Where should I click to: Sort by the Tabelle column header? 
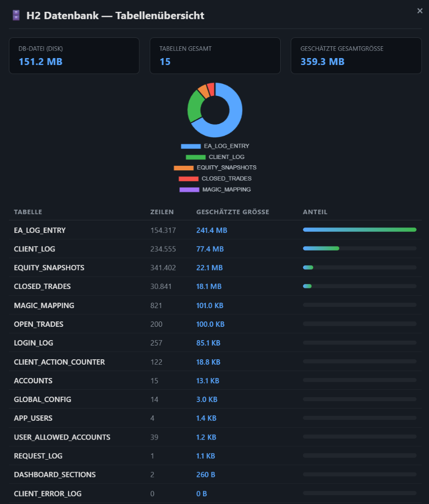click(28, 212)
